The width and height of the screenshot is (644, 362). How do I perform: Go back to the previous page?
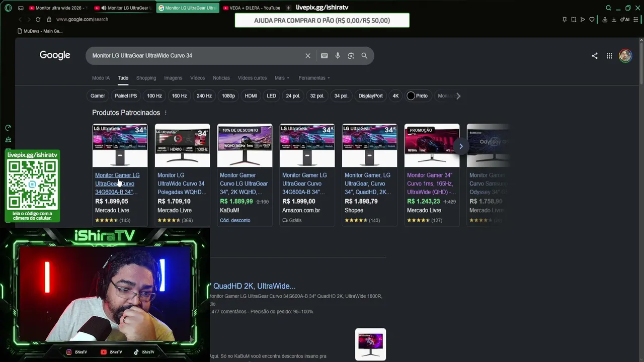(20, 20)
